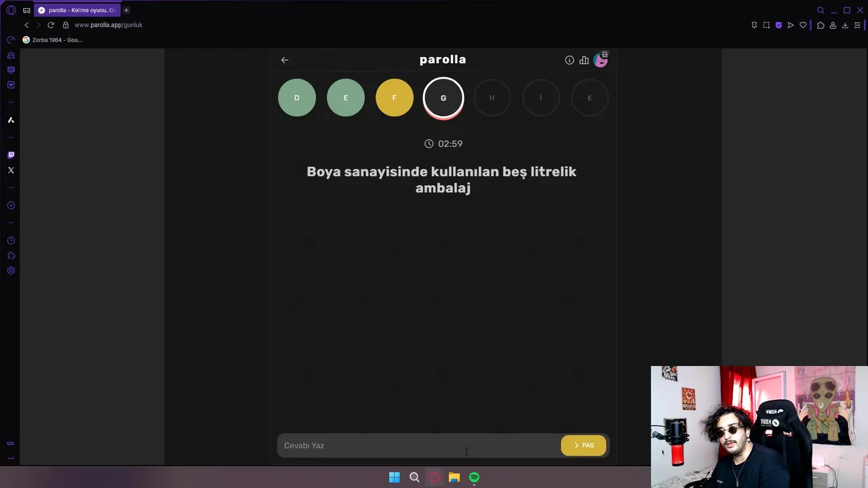Open sidebar Settings gear
Screen dimensions: 868x488
pos(11,270)
